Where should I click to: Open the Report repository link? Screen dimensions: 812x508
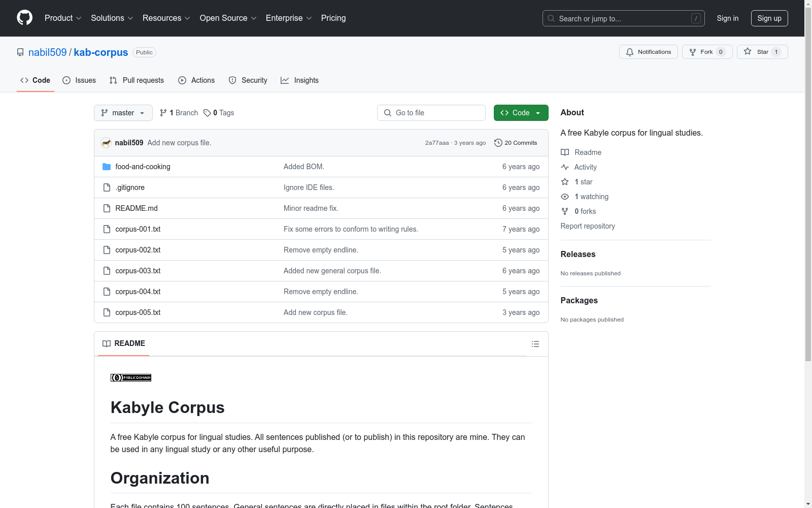point(588,226)
